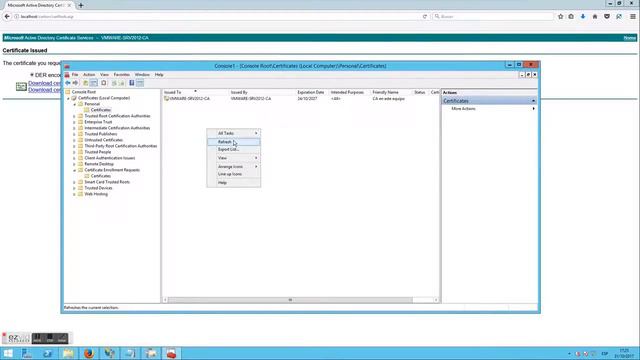Select the DER encoded radio button
The height and width of the screenshot is (360, 640).
[x=32, y=75]
